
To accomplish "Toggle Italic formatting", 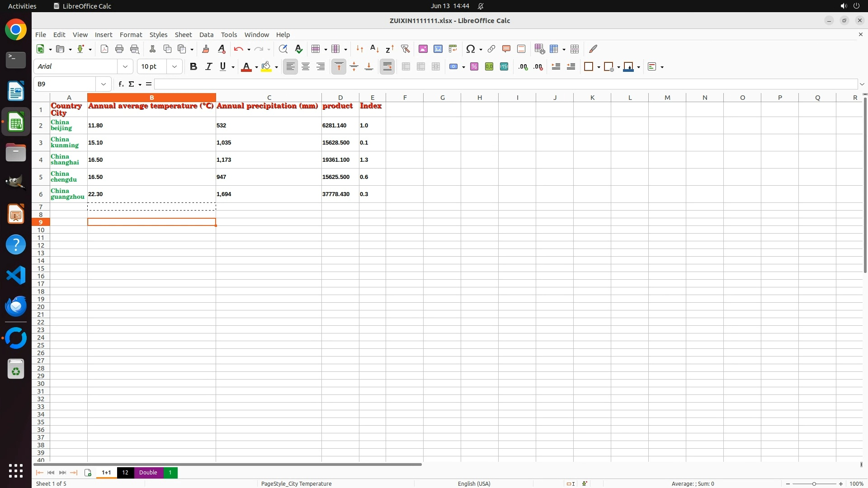I will click(x=208, y=67).
